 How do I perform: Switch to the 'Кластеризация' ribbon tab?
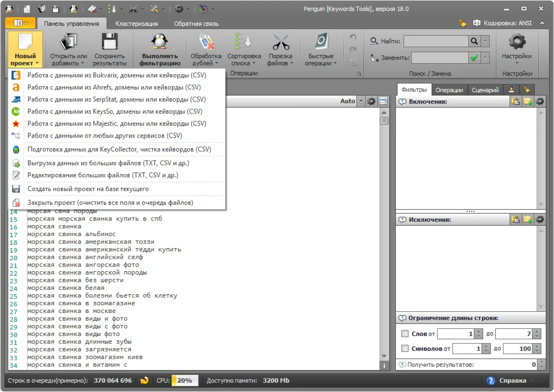(137, 24)
